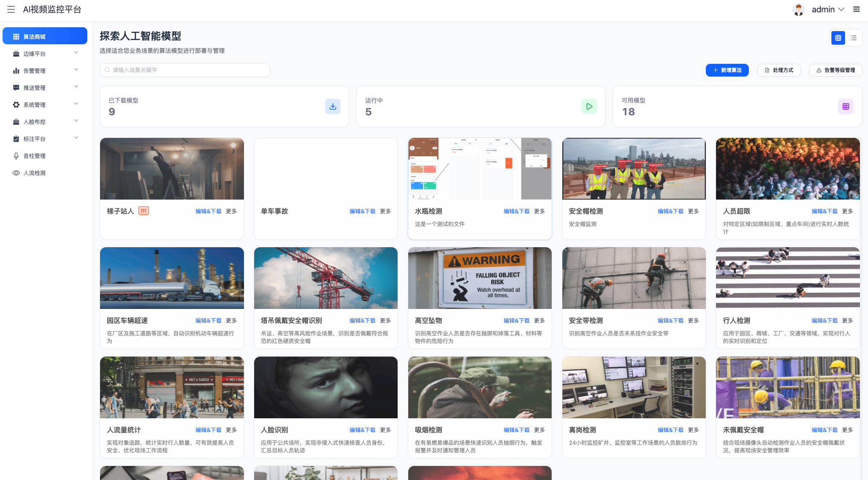
Task: Click the hamburger menu icon in header
Action: coord(11,9)
